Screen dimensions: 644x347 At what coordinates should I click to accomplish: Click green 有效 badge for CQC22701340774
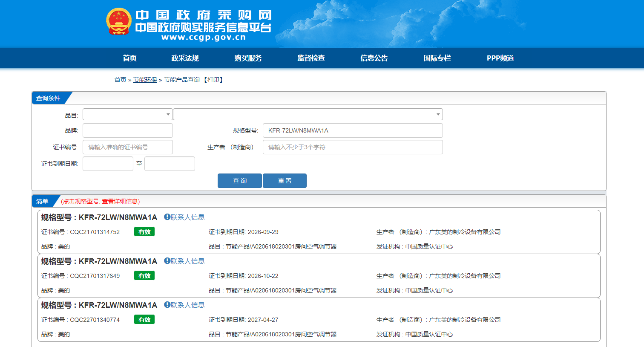(144, 320)
